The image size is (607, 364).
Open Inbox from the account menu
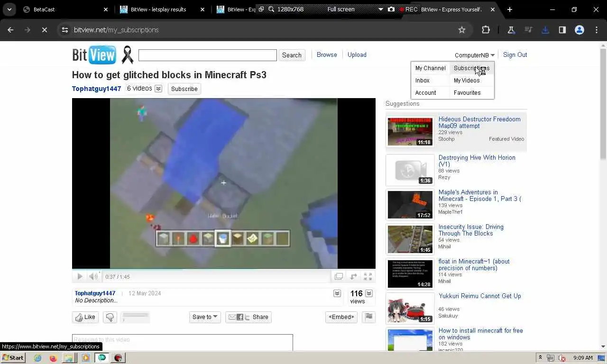point(423,81)
